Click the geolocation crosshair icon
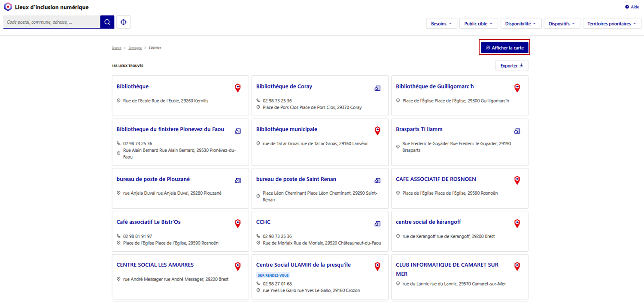This screenshot has width=644, height=302. pos(124,22)
